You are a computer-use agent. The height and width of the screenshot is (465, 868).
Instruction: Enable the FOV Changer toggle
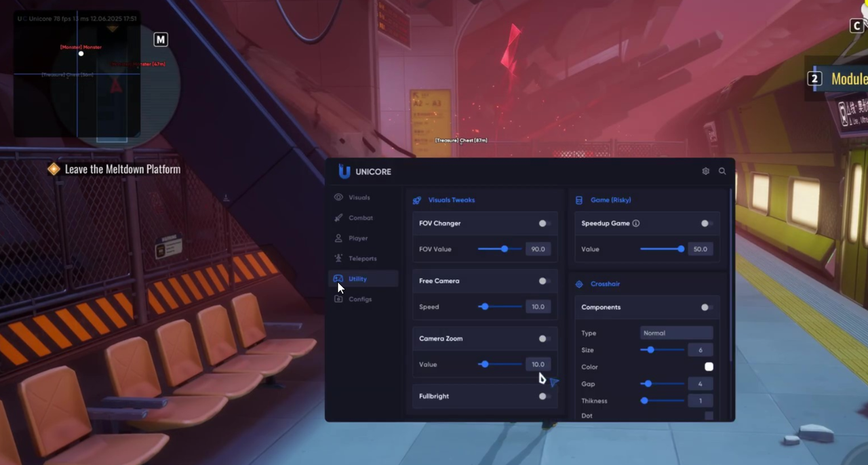tap(544, 223)
